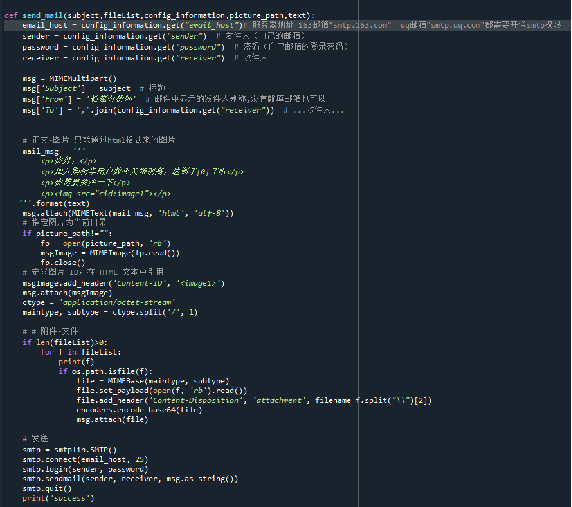Click the 'if len(fileList)>0' line
572x507 pixels.
65,342
